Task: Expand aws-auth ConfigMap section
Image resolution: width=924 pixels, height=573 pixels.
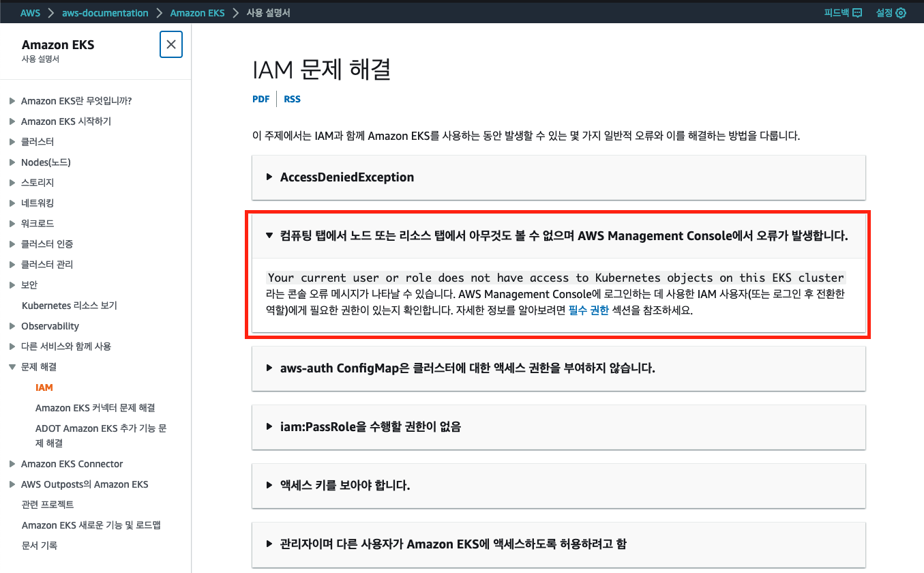Action: (558, 368)
